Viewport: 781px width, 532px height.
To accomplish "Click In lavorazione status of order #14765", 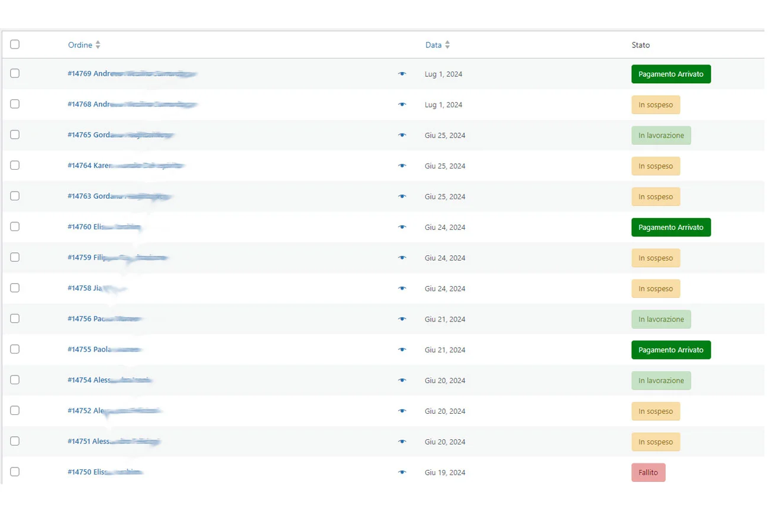I will 661,135.
